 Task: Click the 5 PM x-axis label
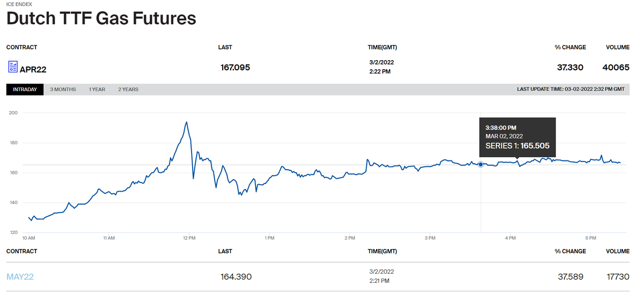(590, 238)
